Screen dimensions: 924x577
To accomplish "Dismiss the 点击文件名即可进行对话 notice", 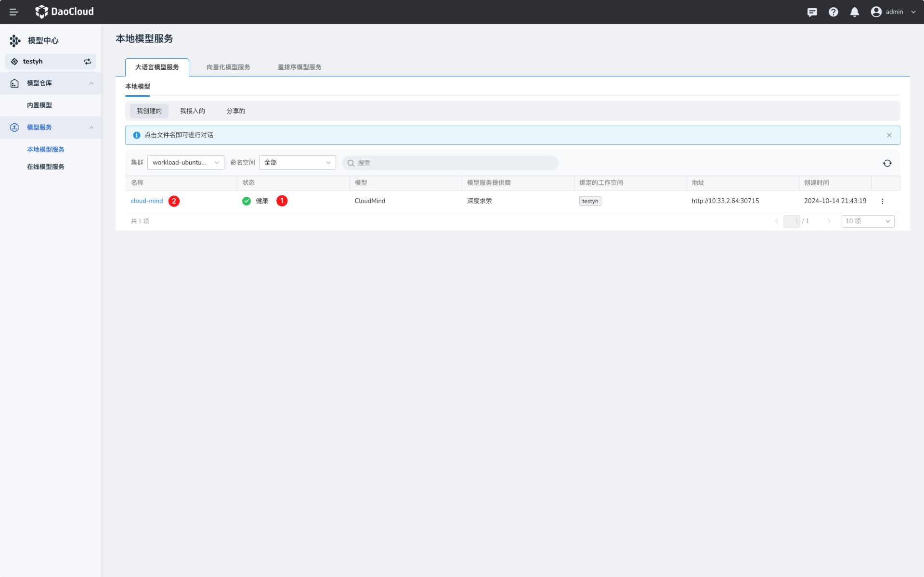I will point(889,135).
